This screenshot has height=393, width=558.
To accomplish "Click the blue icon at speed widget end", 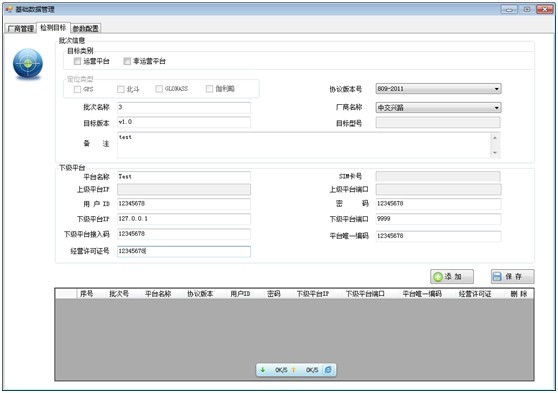I will pos(328,370).
